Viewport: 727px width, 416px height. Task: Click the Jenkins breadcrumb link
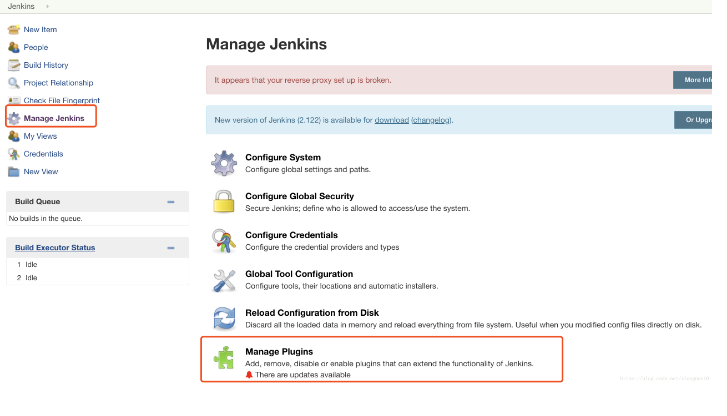(21, 6)
